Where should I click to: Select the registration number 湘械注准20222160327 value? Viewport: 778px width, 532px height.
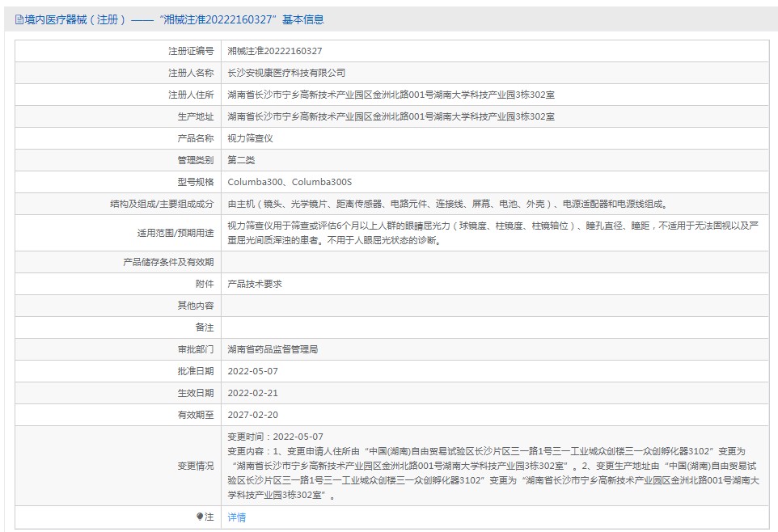(274, 51)
